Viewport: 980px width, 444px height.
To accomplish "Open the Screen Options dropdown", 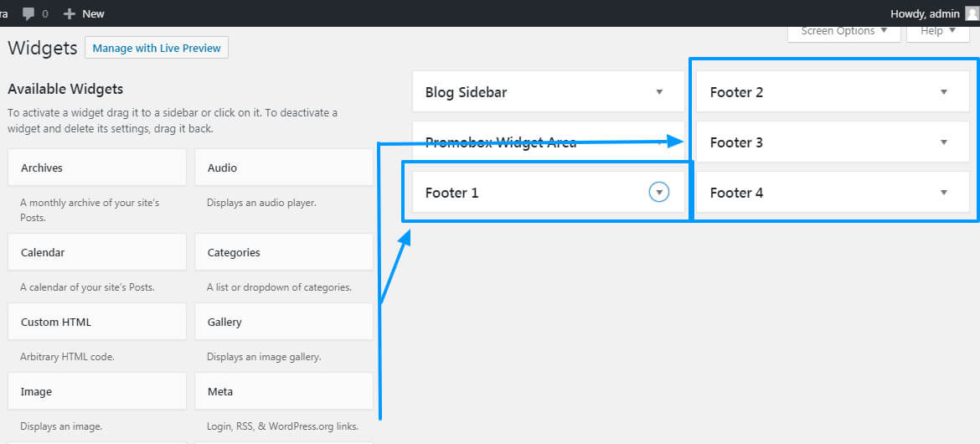I will pyautogui.click(x=843, y=31).
